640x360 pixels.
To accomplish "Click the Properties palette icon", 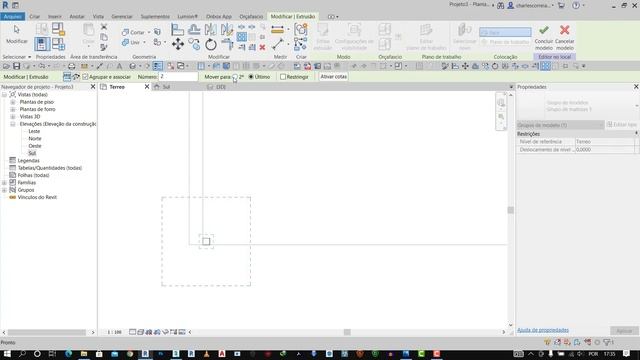I will (42, 44).
